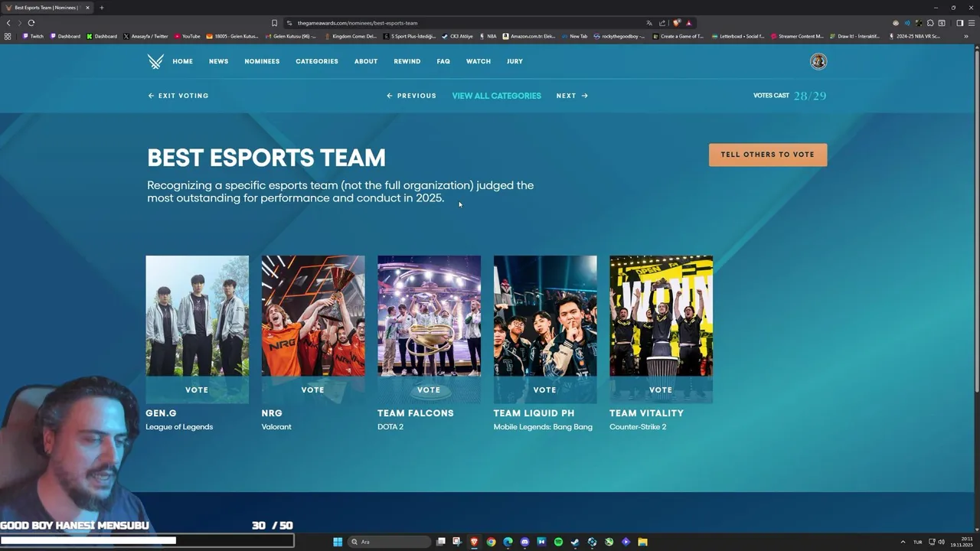This screenshot has height=551, width=980.
Task: Go to PREVIOUS category
Action: (x=411, y=96)
